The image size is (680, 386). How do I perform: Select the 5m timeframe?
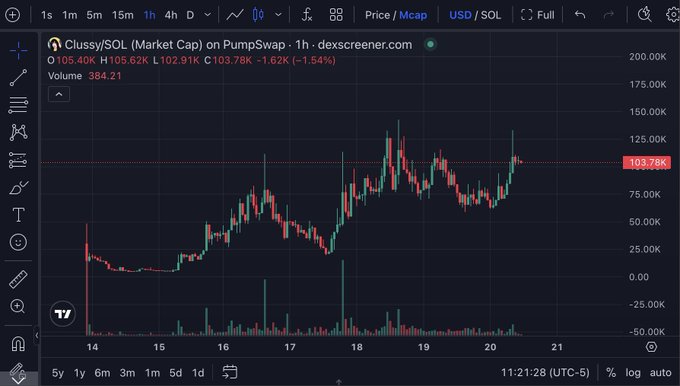pos(94,15)
